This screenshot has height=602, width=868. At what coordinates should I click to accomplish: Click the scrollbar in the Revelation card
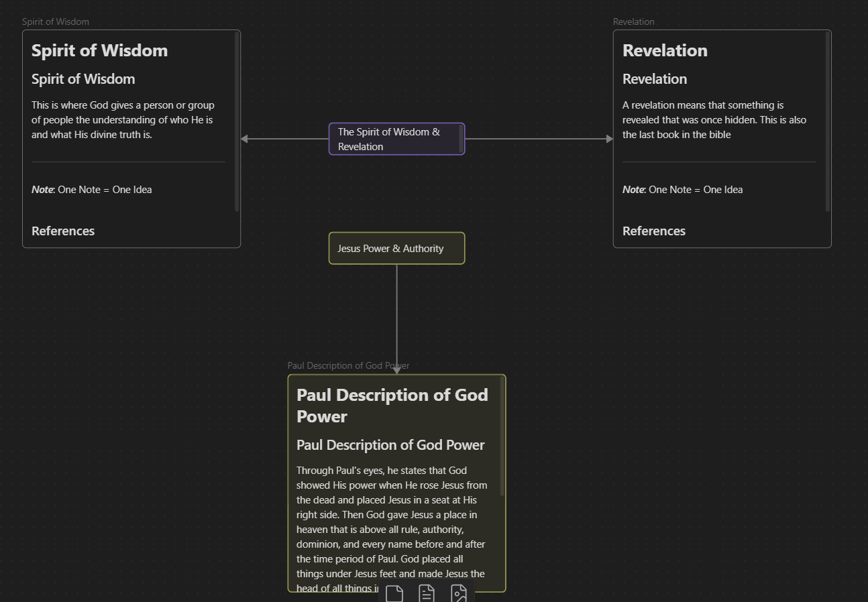pos(828,121)
